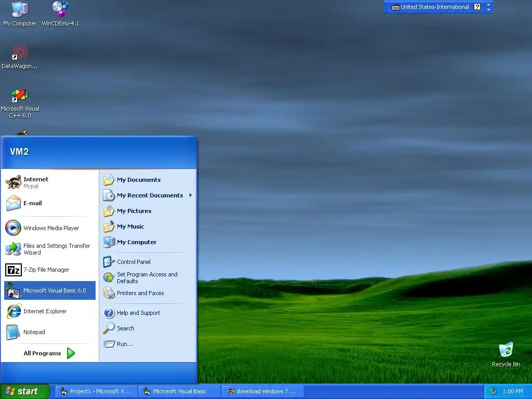Click the Windows Media Player icon
The image size is (532, 399).
click(13, 228)
